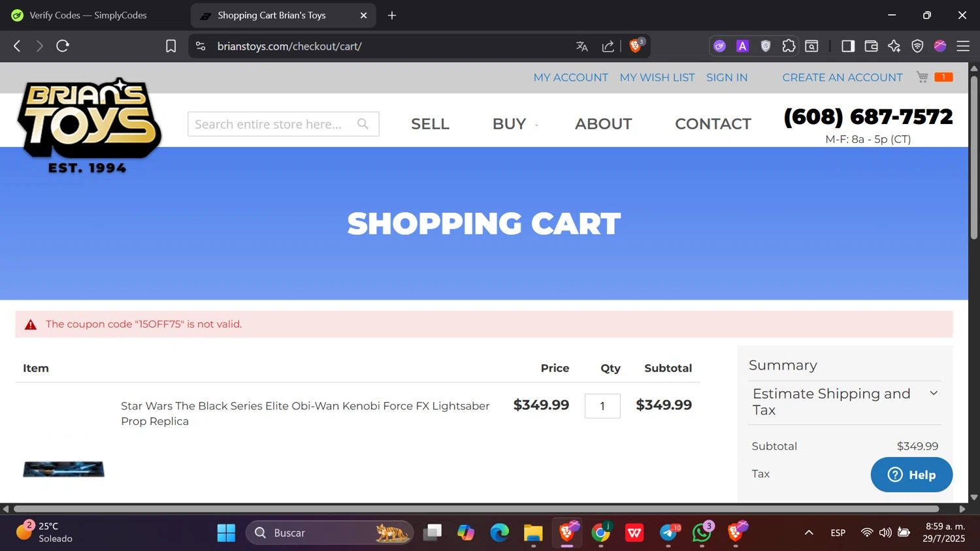
Task: Share this page via share icon
Action: (x=608, y=46)
